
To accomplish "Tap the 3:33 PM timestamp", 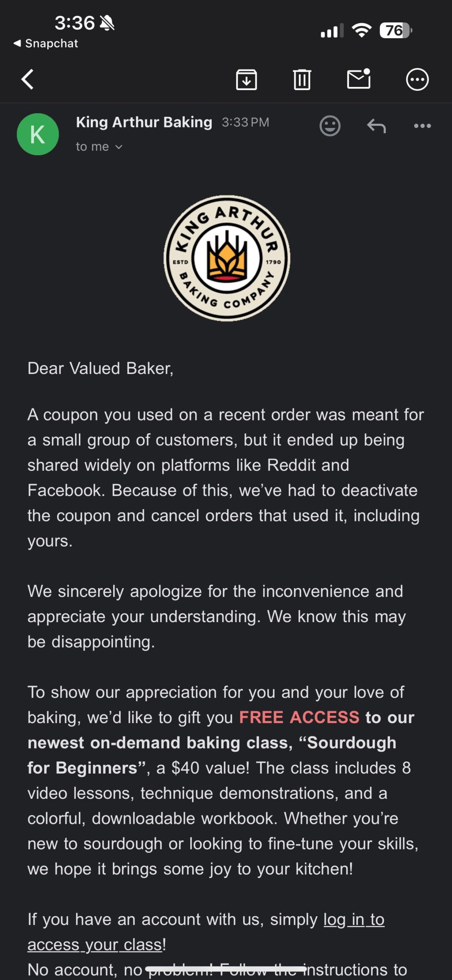I will 246,122.
